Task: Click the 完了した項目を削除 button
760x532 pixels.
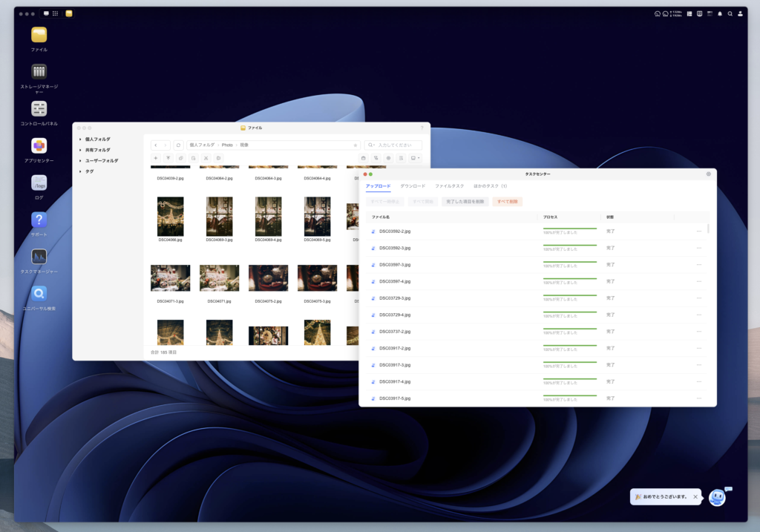Action: tap(465, 202)
